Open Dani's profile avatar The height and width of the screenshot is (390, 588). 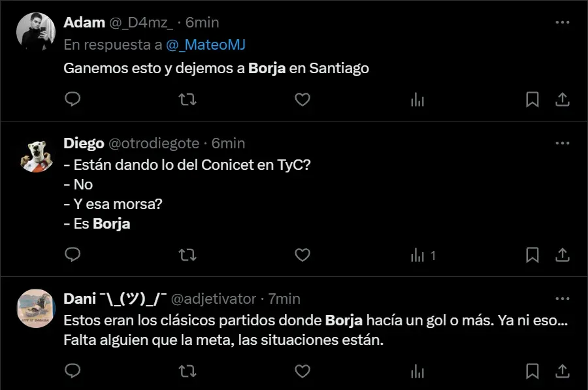pos(36,308)
